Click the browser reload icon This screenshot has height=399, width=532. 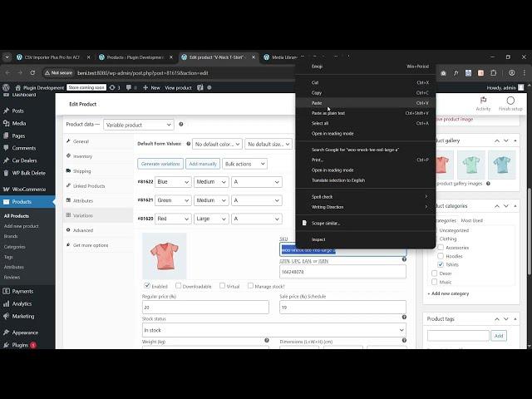pos(32,73)
